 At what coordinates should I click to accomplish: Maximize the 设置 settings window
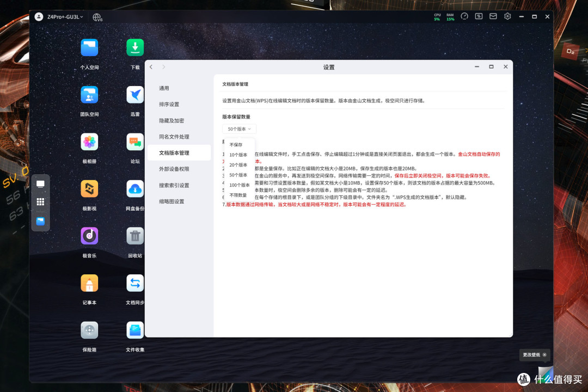(491, 67)
